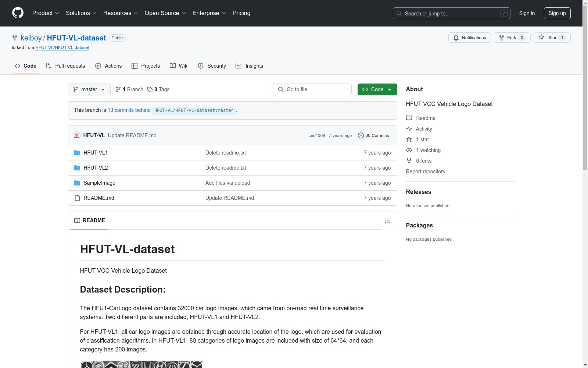The height and width of the screenshot is (368, 588).
Task: Switch to the Pull requests tab
Action: pyautogui.click(x=65, y=66)
